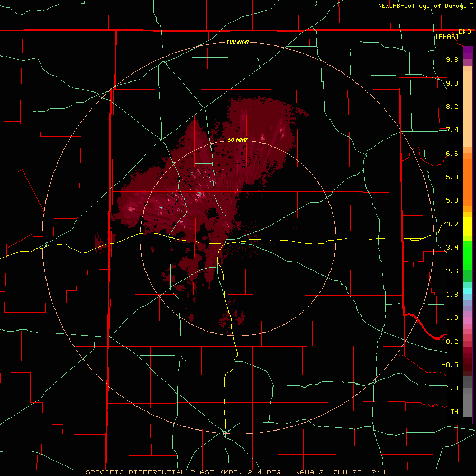Click the 8.2 legend value
The image size is (476, 476).
[452, 106]
